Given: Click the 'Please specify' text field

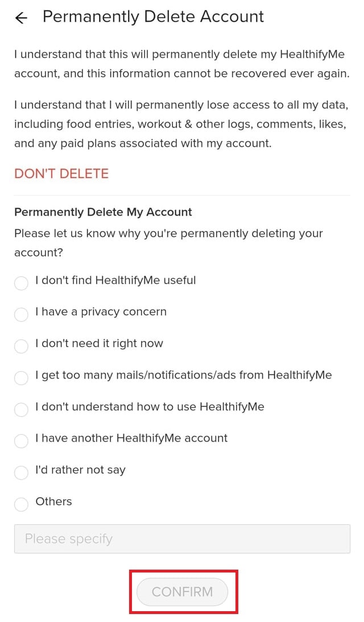Looking at the screenshot, I should 182,538.
